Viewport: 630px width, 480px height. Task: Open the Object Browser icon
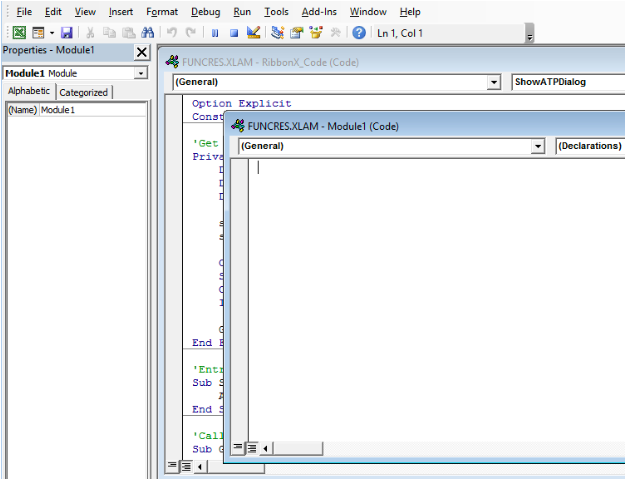316,33
